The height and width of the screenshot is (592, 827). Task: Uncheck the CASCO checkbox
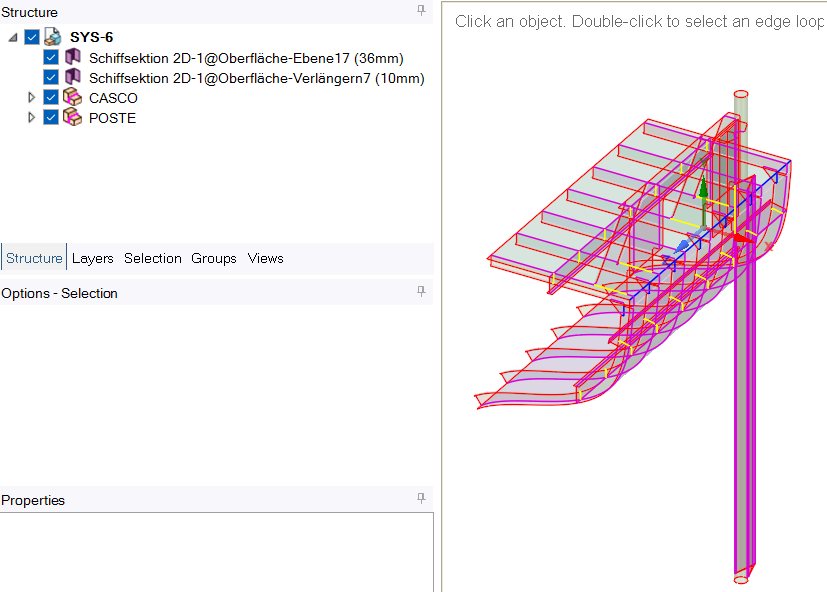(x=51, y=98)
